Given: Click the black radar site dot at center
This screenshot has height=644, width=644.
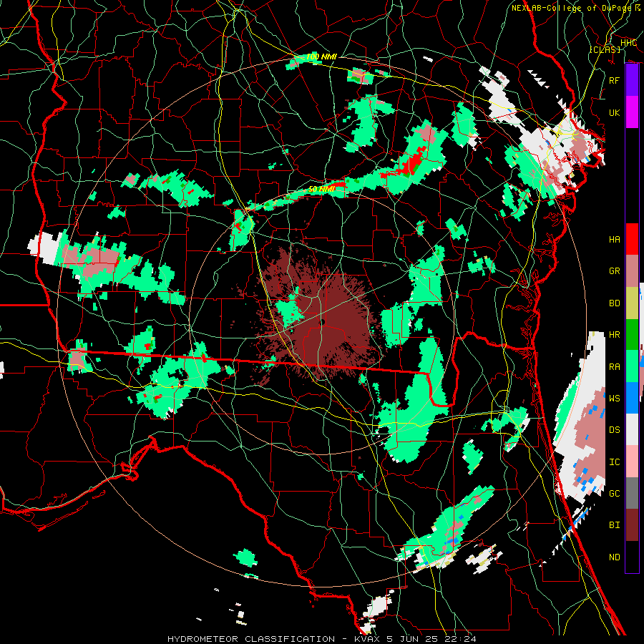Looking at the screenshot, I should click(x=323, y=323).
